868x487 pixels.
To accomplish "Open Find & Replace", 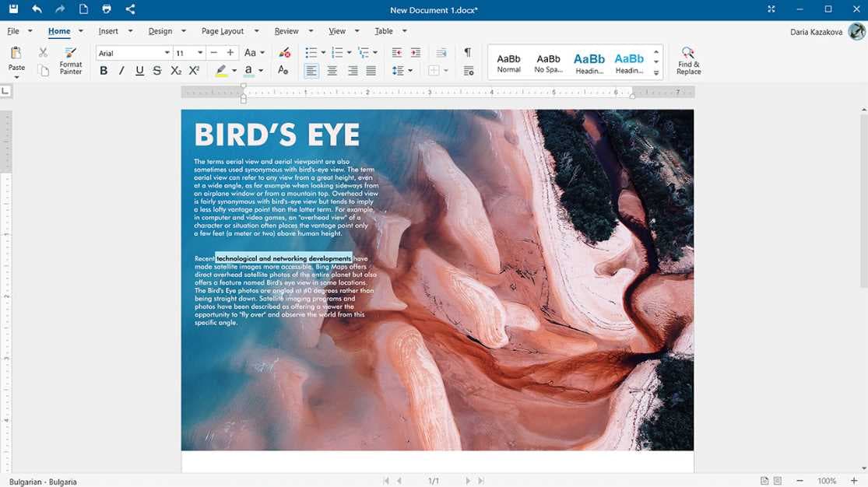I will click(687, 61).
